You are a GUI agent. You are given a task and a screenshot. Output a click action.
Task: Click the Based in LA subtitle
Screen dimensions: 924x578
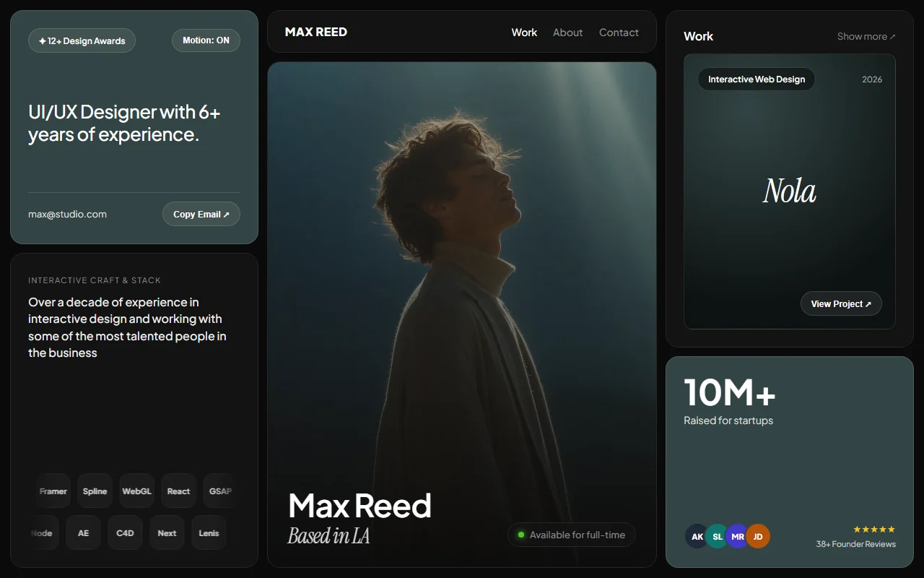[x=328, y=535]
